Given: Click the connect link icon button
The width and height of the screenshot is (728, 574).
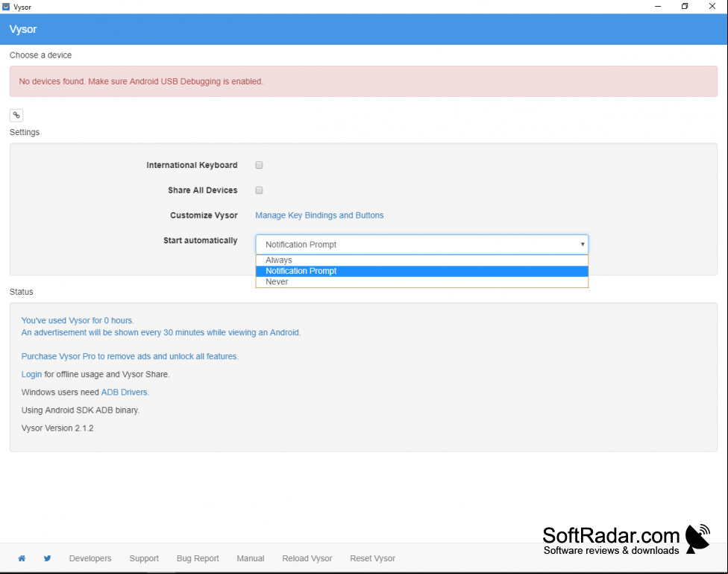Looking at the screenshot, I should tap(16, 115).
